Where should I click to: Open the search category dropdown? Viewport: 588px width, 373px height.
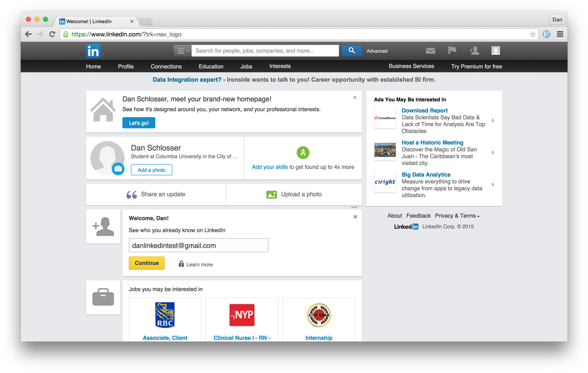pos(183,51)
